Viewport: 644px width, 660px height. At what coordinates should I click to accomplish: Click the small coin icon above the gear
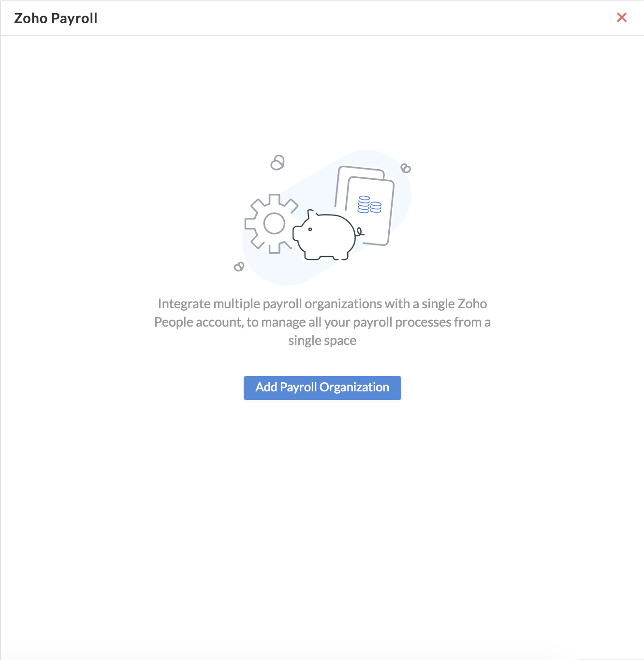(x=278, y=162)
